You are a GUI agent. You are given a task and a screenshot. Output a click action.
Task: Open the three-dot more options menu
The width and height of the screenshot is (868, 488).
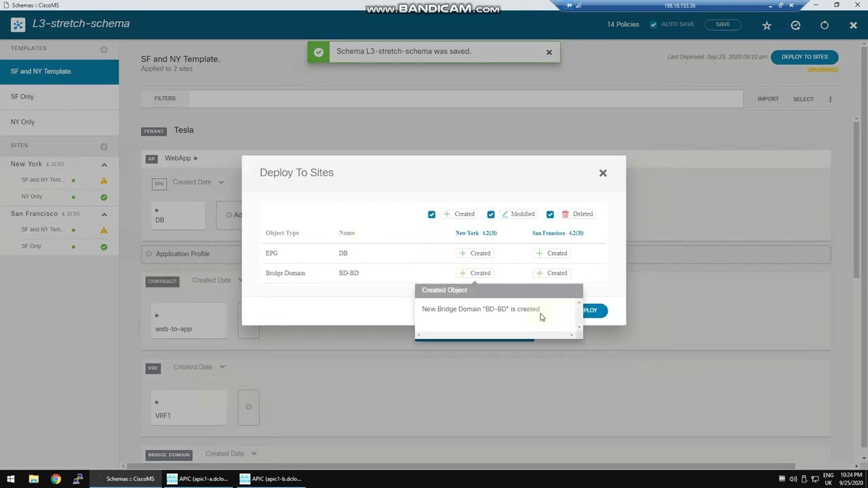(x=830, y=99)
